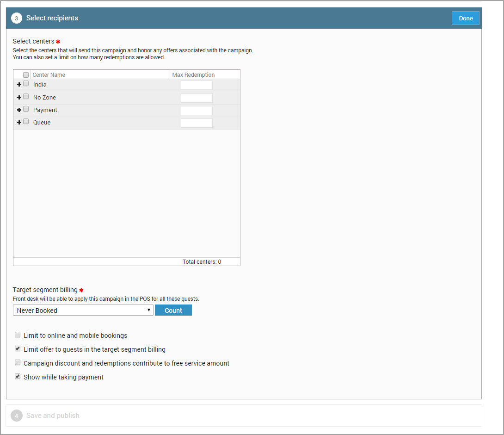Tick the India checkbox
The height and width of the screenshot is (435, 504).
[x=26, y=84]
